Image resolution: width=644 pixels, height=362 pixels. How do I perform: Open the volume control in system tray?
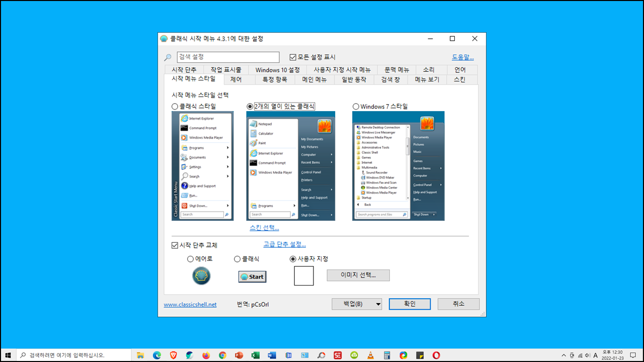pyautogui.click(x=588, y=355)
